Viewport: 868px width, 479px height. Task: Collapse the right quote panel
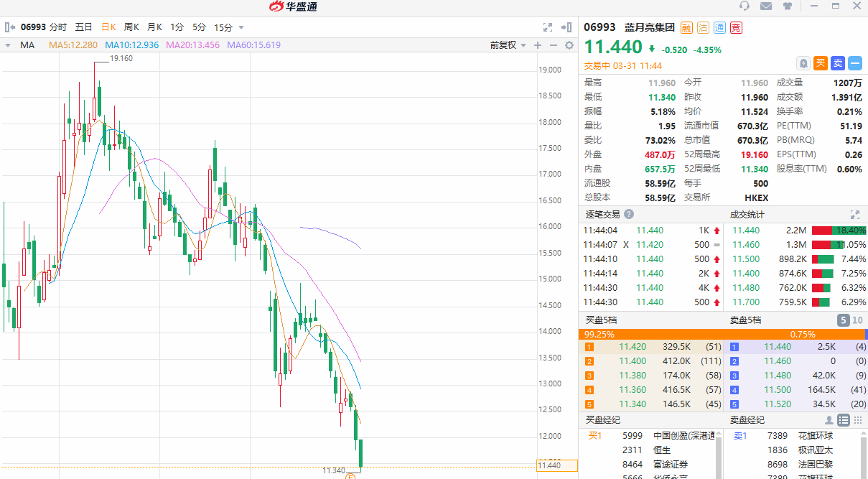click(x=566, y=27)
